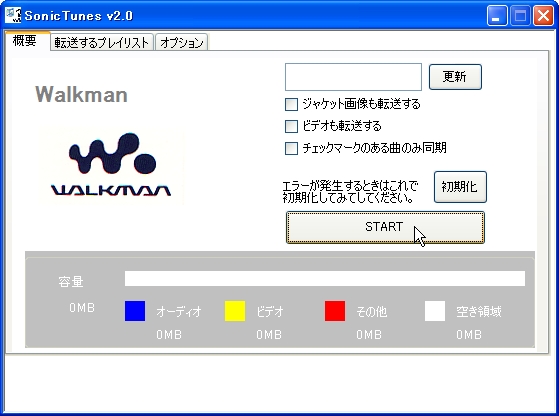Click the blue オーディオ color swatch
This screenshot has height=416, width=559.
135,311
